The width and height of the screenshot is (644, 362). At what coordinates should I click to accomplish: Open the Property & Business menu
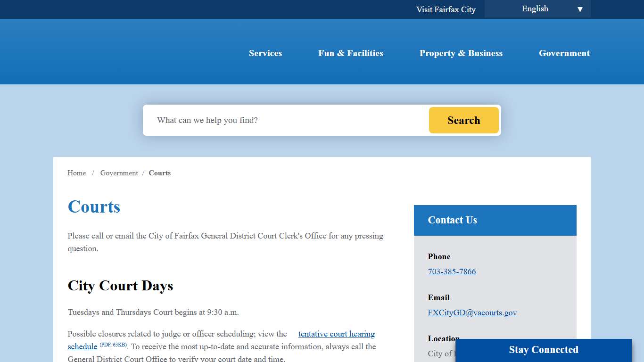[461, 53]
